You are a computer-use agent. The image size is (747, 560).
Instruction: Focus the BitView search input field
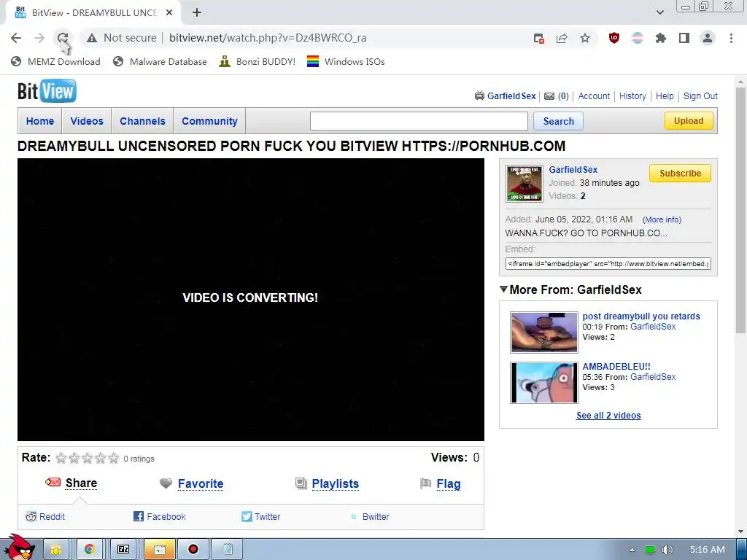tap(419, 121)
